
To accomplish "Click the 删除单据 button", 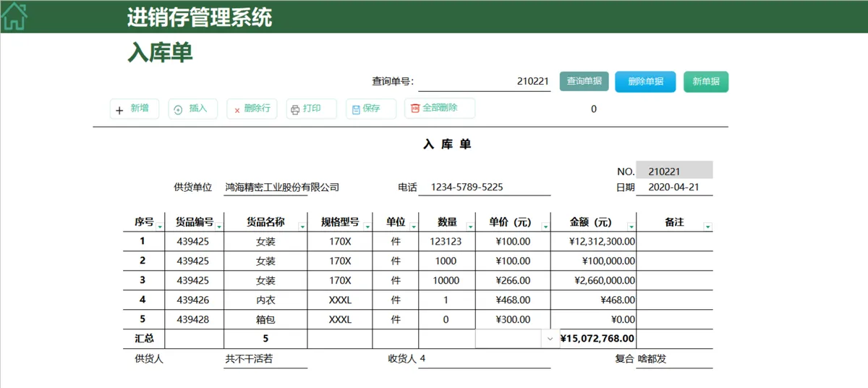I will tap(645, 82).
